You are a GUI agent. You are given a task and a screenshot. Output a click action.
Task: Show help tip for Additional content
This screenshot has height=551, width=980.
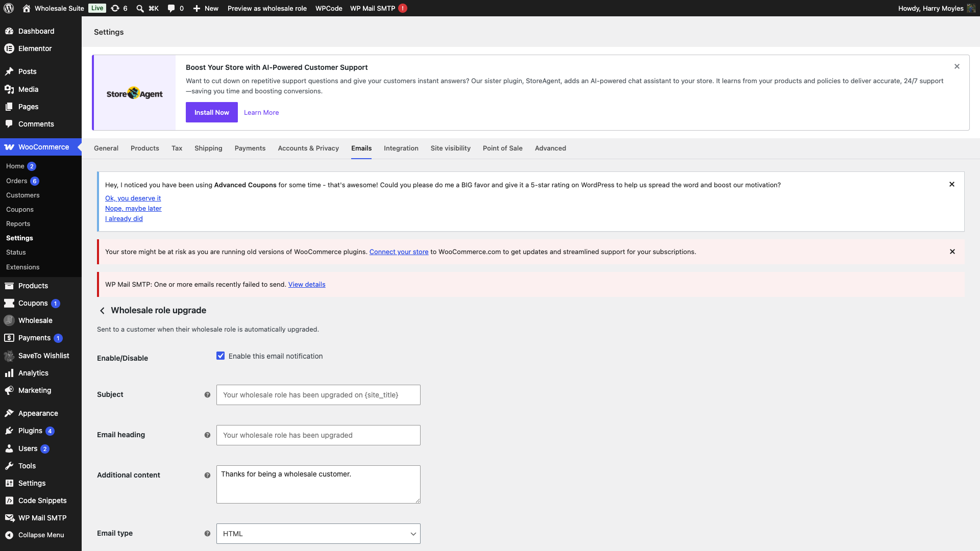click(207, 475)
